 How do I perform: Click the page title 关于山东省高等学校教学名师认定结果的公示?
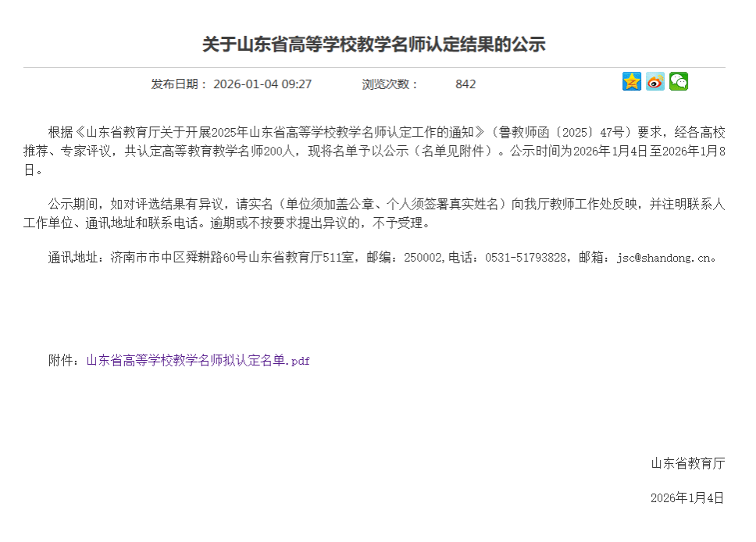tap(373, 45)
